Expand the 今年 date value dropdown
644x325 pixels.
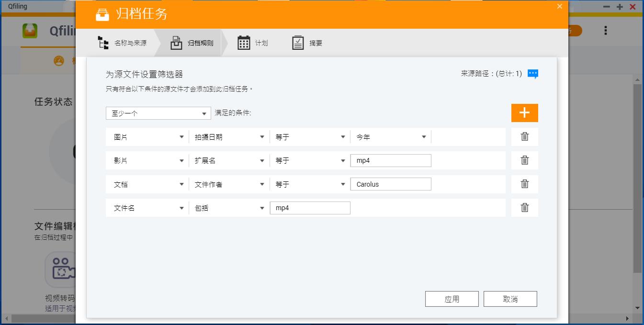(390, 136)
